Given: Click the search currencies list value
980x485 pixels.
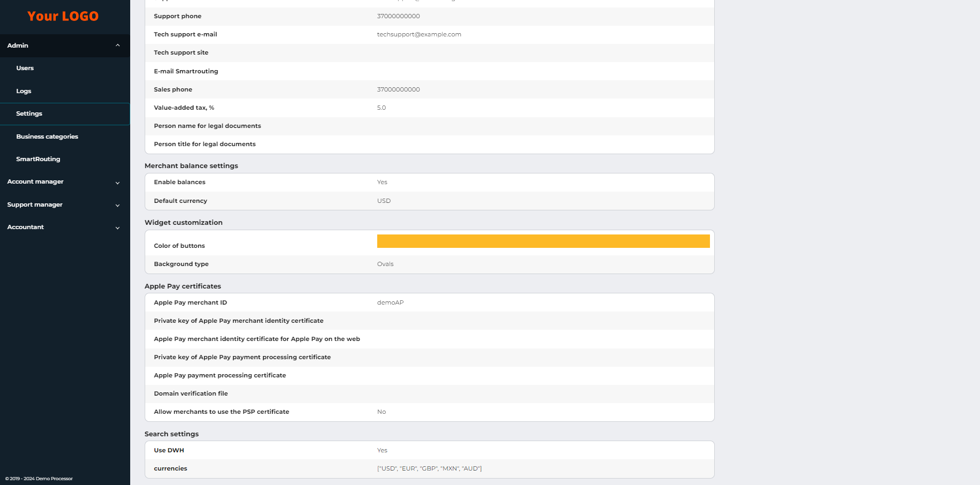Looking at the screenshot, I should point(429,468).
